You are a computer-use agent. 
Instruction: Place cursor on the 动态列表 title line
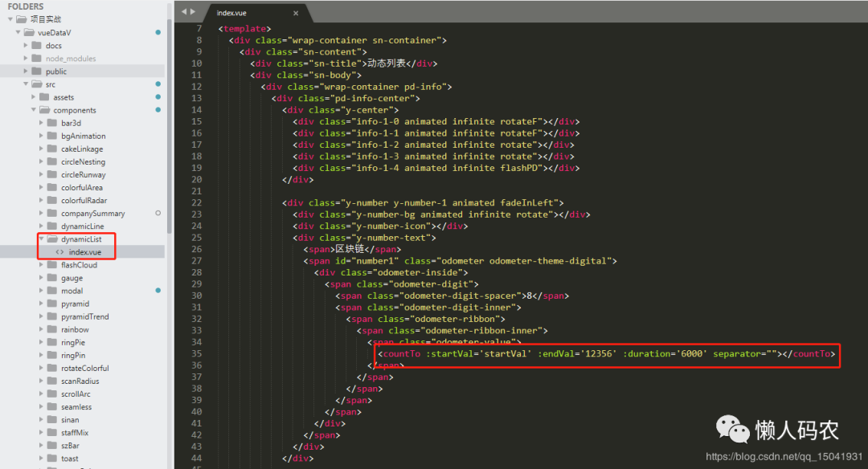(344, 63)
